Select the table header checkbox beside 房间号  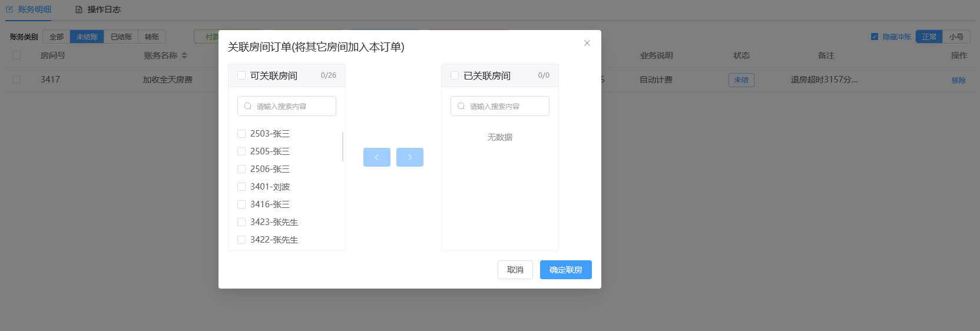[x=16, y=55]
